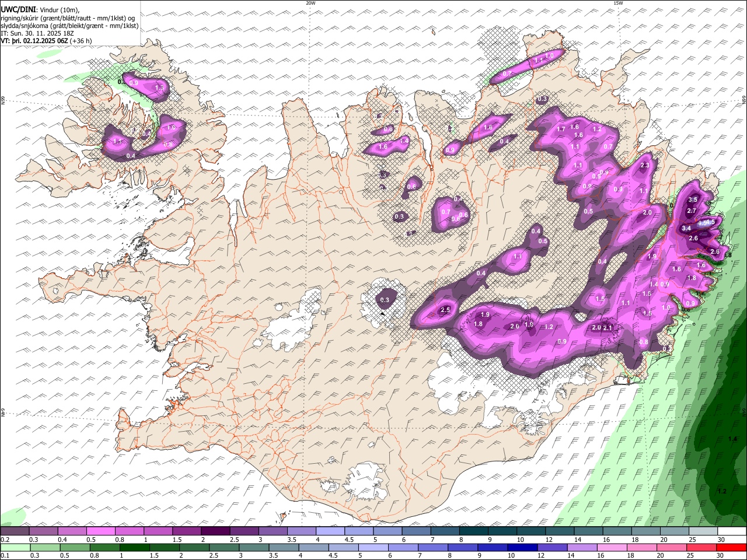
Task: Click the 1.7 snowfall value on the map
Action: point(561,129)
